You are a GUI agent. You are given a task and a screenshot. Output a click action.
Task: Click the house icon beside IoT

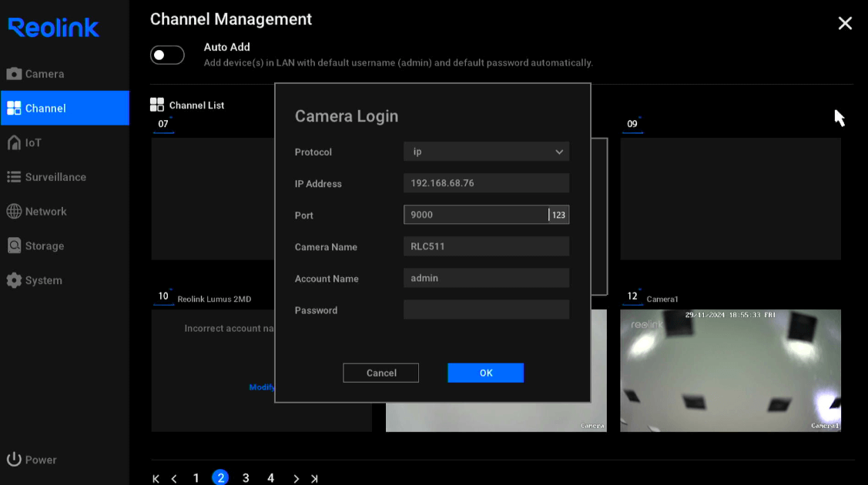coord(14,142)
